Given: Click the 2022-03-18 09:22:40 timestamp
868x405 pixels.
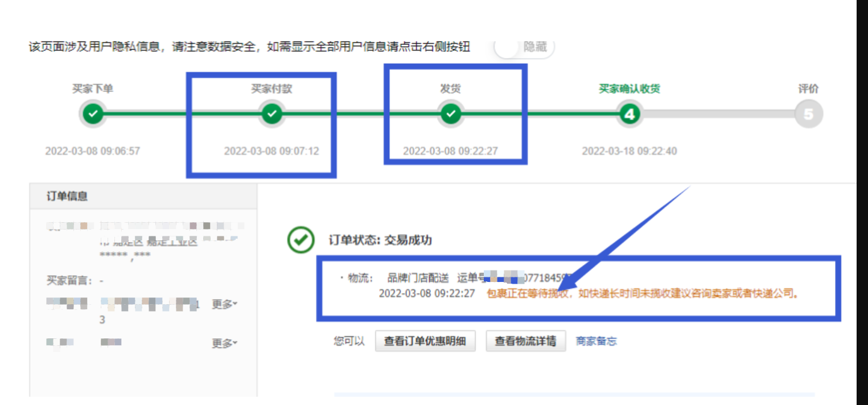Looking at the screenshot, I should click(629, 152).
